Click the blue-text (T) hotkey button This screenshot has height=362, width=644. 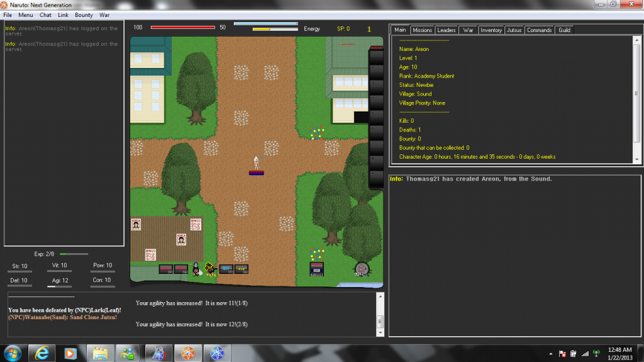tap(226, 269)
